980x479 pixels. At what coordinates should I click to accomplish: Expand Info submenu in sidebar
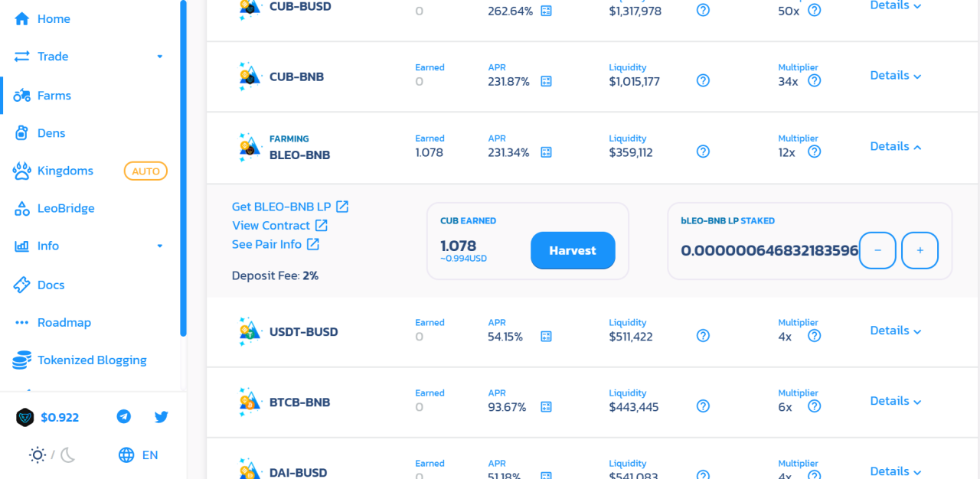(159, 246)
